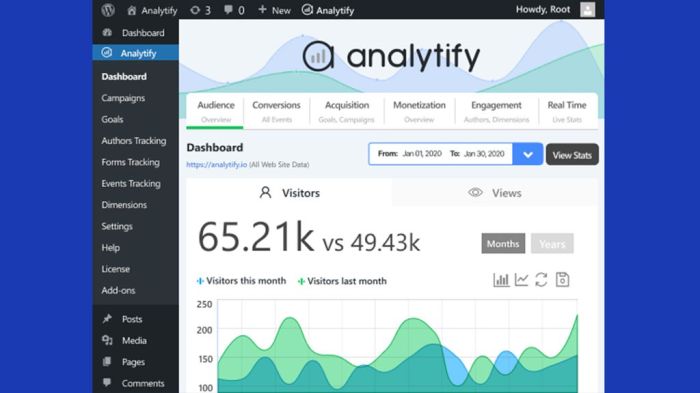Select the Views panel tab
Screen dimensions: 700x393
point(495,192)
